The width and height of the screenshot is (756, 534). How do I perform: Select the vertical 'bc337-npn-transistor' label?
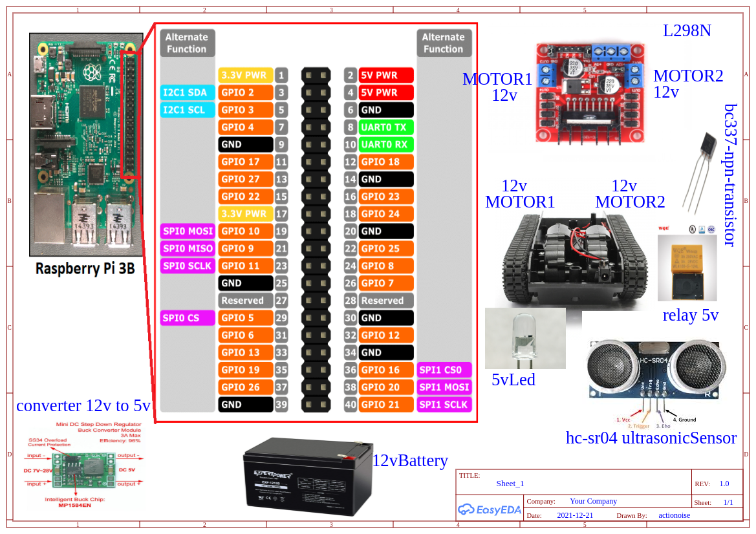coord(730,175)
